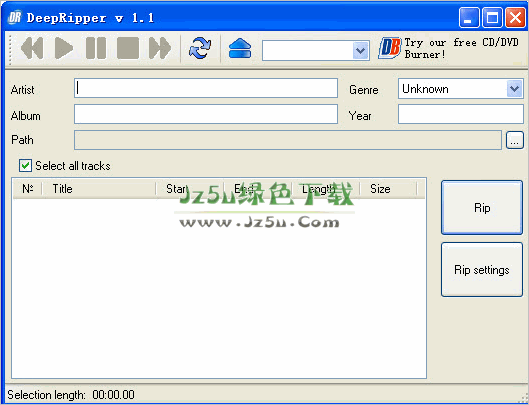Click the previous track rewind button
This screenshot has height=405, width=529.
32,48
